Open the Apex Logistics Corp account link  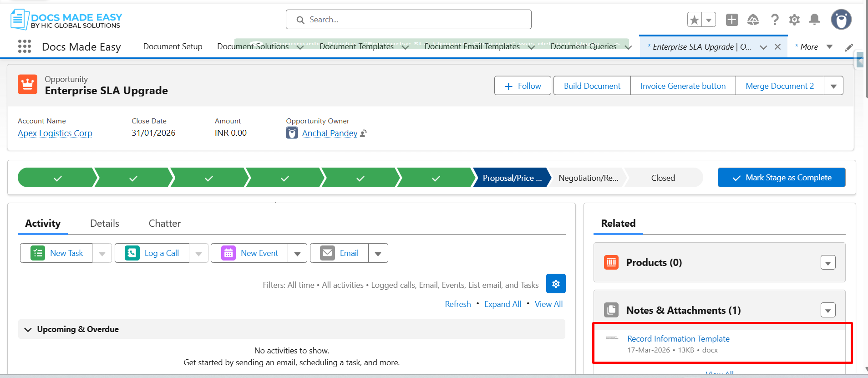tap(55, 133)
